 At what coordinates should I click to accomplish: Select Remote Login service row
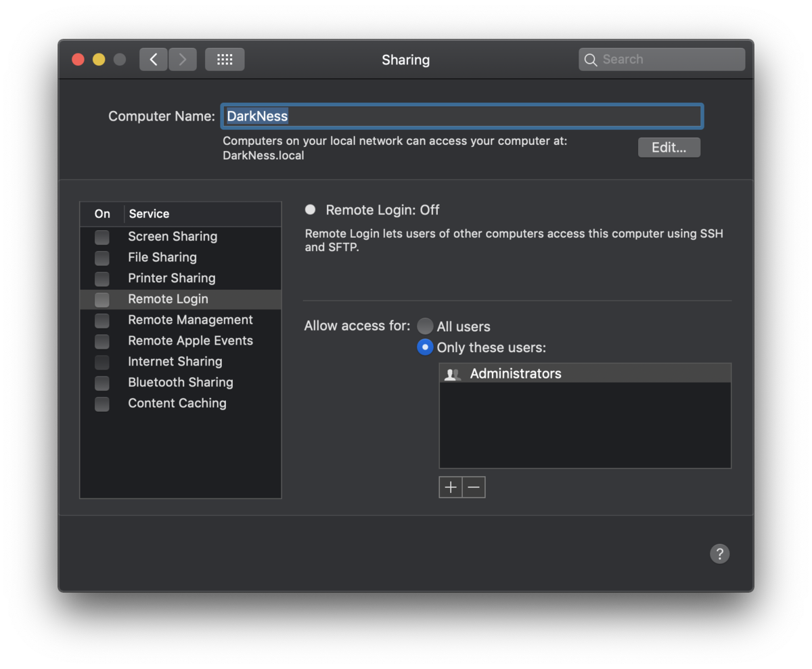tap(181, 299)
